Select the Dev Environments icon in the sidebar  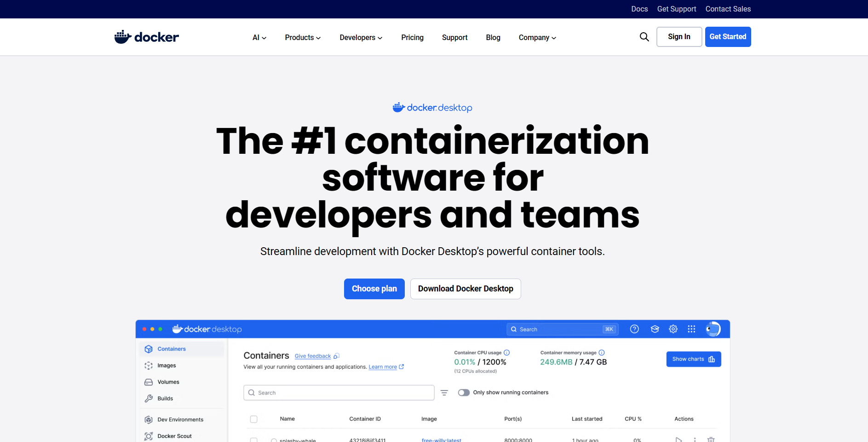point(149,420)
